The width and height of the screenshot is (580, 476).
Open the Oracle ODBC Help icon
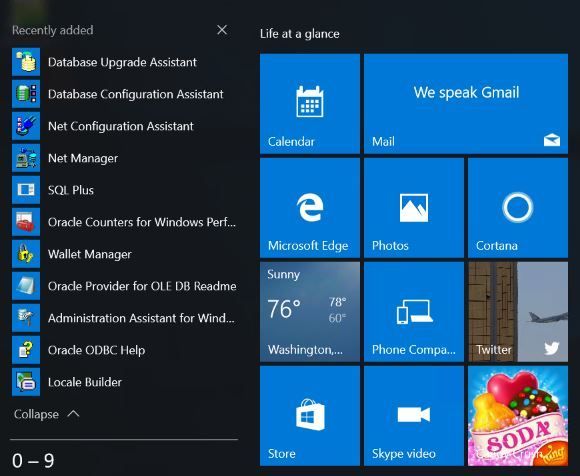click(x=26, y=350)
